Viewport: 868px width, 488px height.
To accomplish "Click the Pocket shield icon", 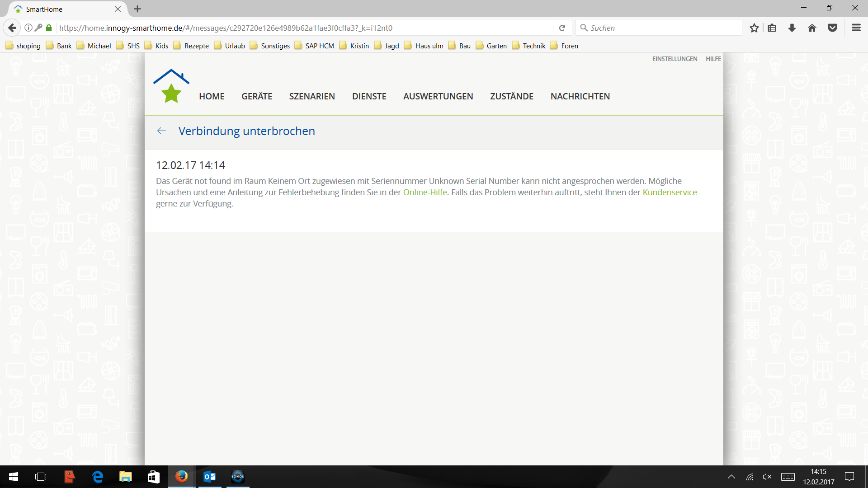I will 832,28.
